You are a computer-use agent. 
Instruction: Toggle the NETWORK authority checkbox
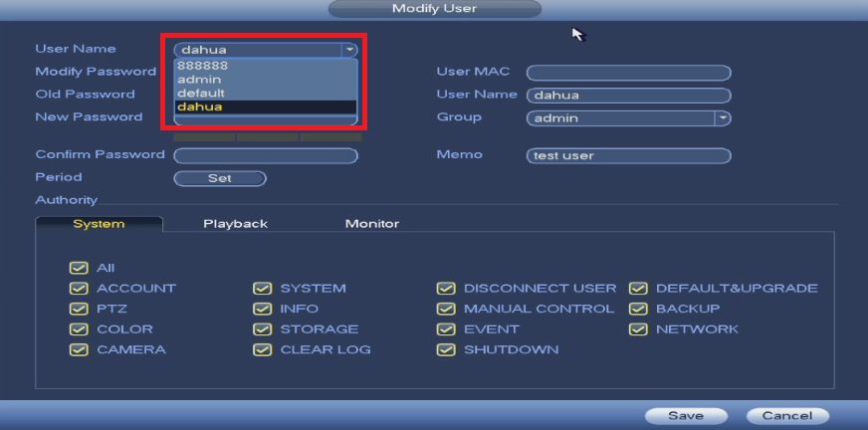(639, 329)
